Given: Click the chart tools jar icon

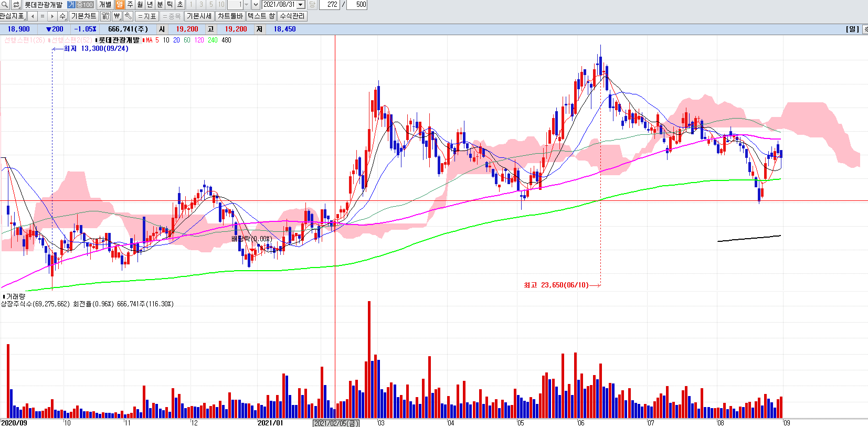Looking at the screenshot, I should point(105,16).
